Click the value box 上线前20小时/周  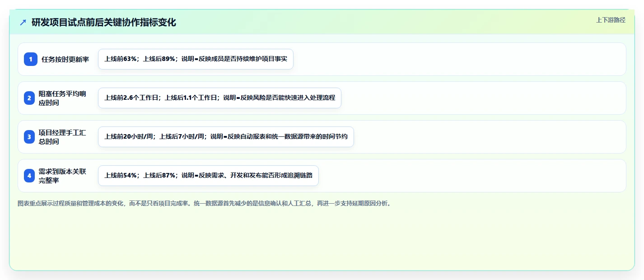[226, 137]
